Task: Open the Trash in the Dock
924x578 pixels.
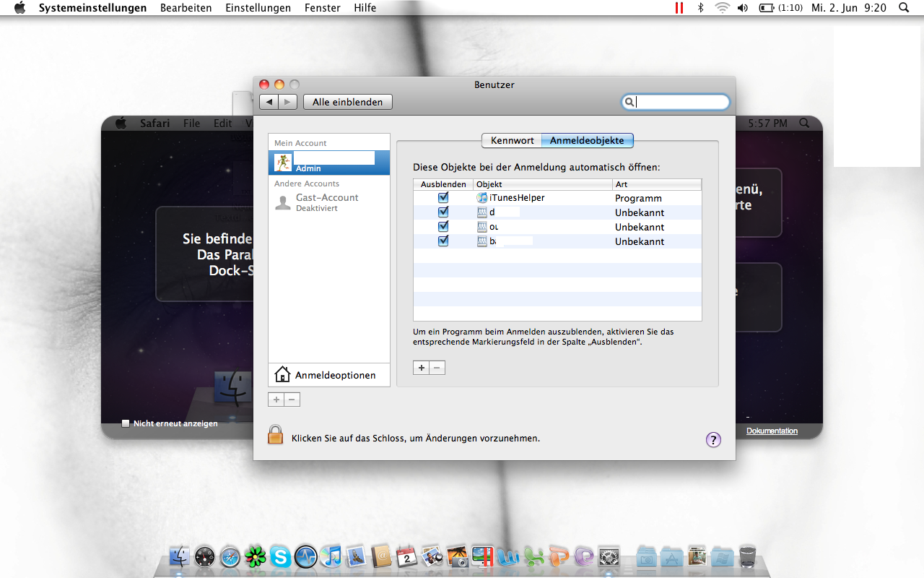Action: 747,556
